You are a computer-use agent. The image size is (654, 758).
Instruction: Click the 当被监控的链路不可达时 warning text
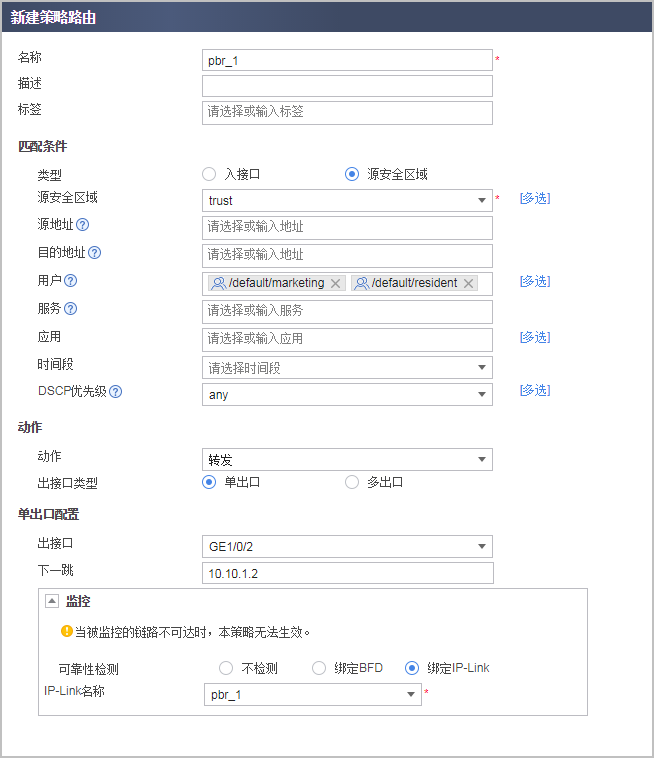(192, 632)
